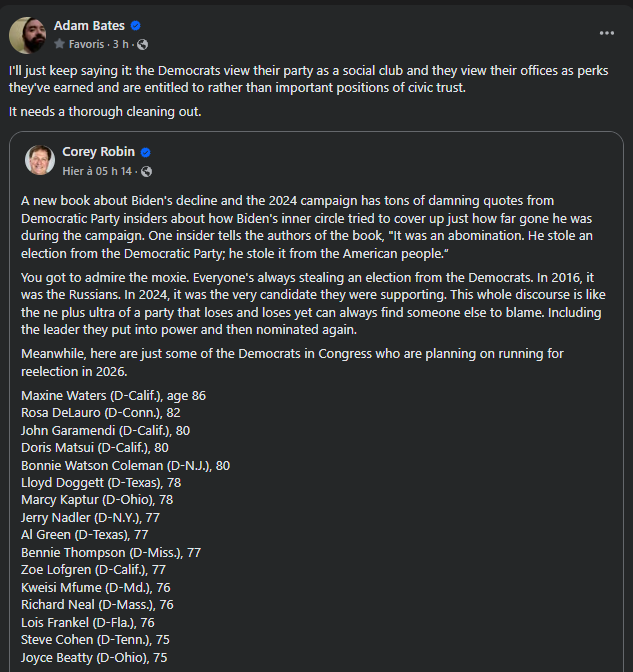Open the 'Hier à 05 h 14' timestamp link
This screenshot has width=633, height=672.
tap(98, 171)
